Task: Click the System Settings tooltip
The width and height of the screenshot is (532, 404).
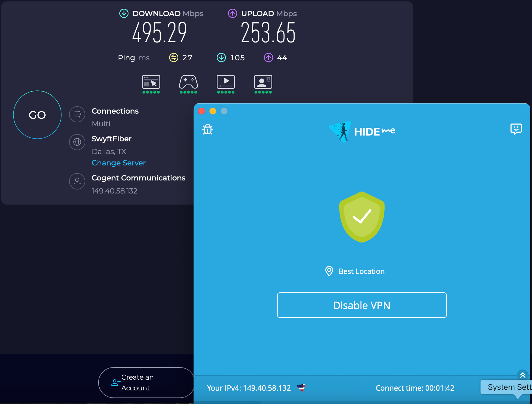Action: click(x=507, y=387)
